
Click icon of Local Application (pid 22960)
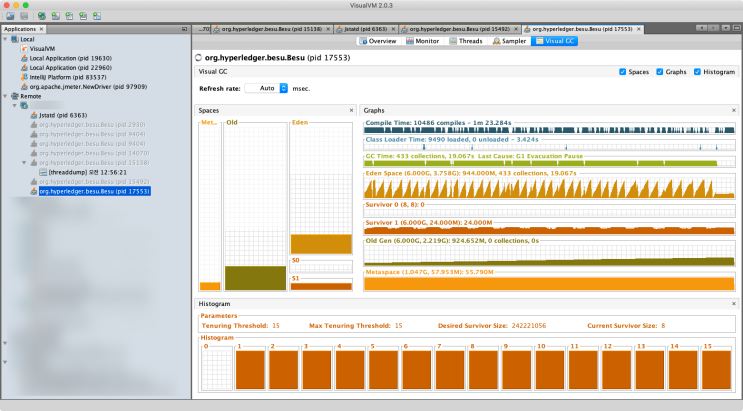click(x=24, y=68)
